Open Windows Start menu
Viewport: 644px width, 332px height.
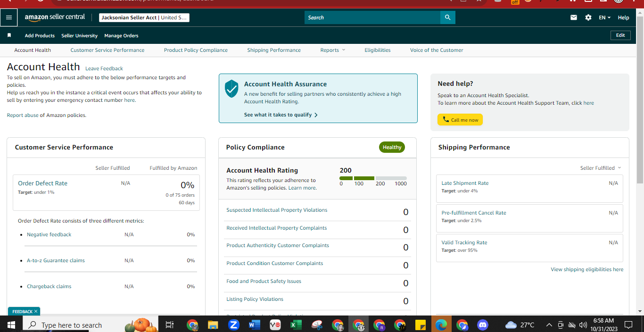(11, 325)
